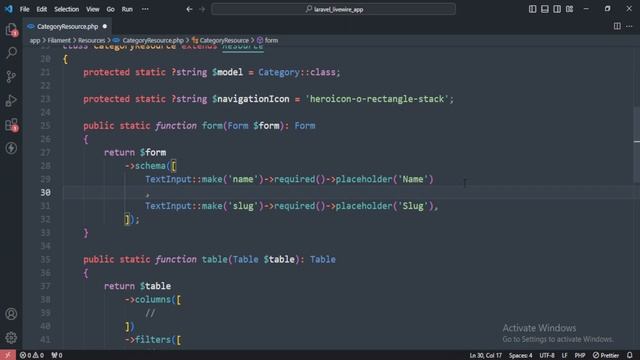Image resolution: width=640 pixels, height=360 pixels.
Task: Open the lightning bolt sidebar view
Action: [x=11, y=148]
